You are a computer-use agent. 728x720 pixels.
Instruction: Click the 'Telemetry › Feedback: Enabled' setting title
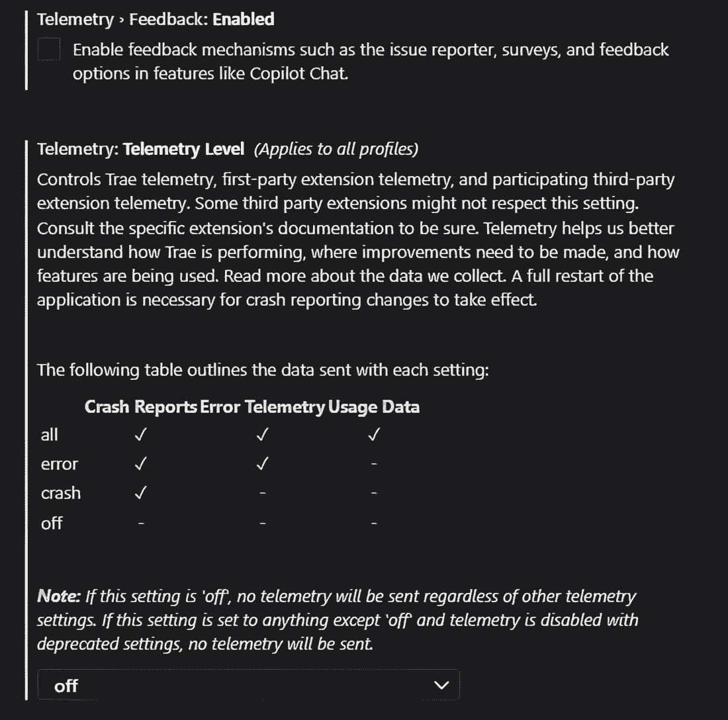pos(156,19)
